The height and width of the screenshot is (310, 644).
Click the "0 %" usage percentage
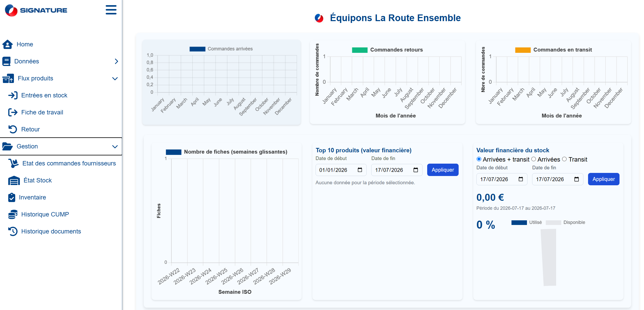click(485, 225)
